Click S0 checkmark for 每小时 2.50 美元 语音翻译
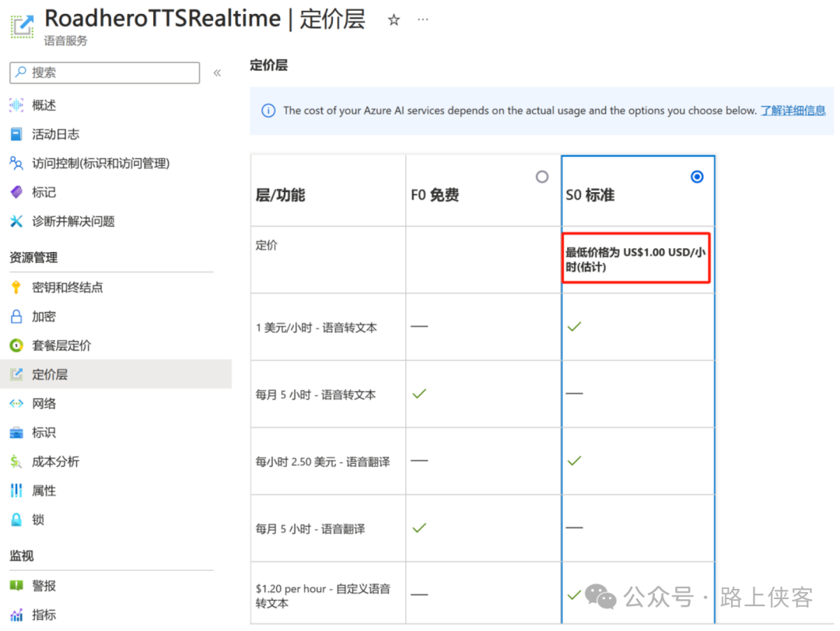This screenshot has width=840, height=631. pos(574,461)
